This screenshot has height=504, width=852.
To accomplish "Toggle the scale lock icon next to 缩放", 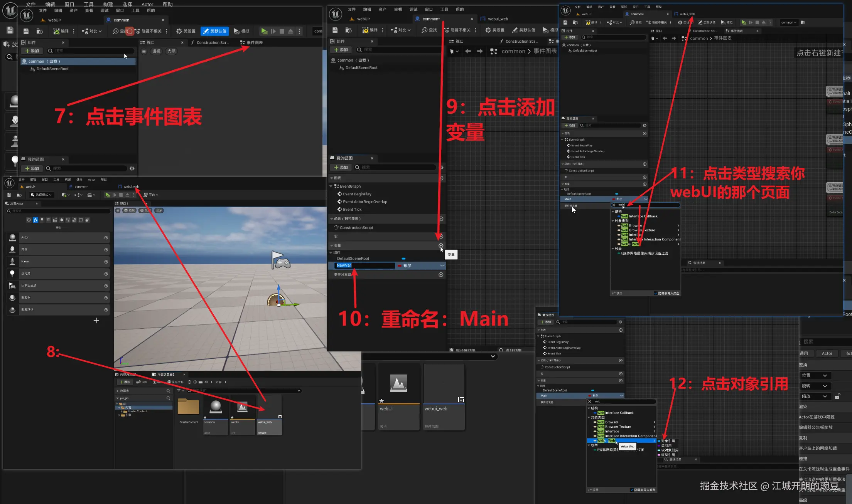I will 837,396.
